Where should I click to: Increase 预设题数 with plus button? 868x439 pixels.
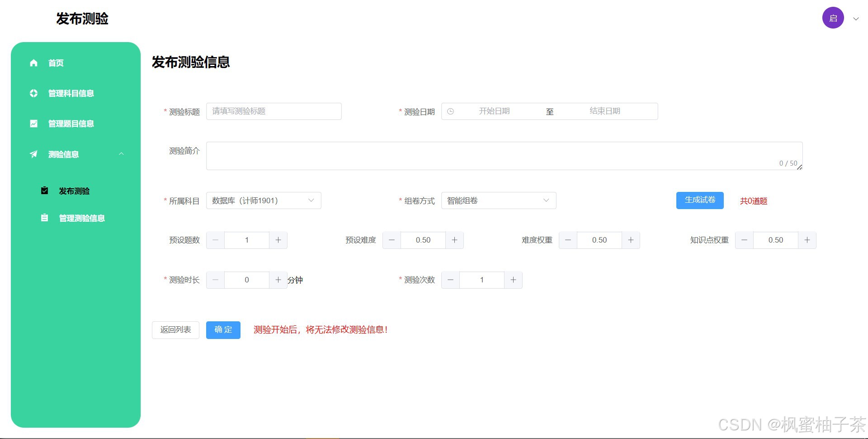278,240
